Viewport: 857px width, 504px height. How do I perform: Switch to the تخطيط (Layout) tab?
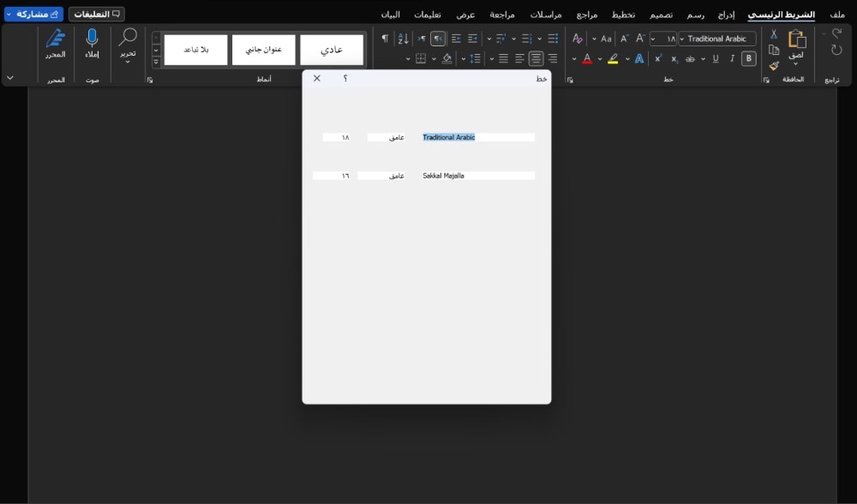pyautogui.click(x=624, y=15)
